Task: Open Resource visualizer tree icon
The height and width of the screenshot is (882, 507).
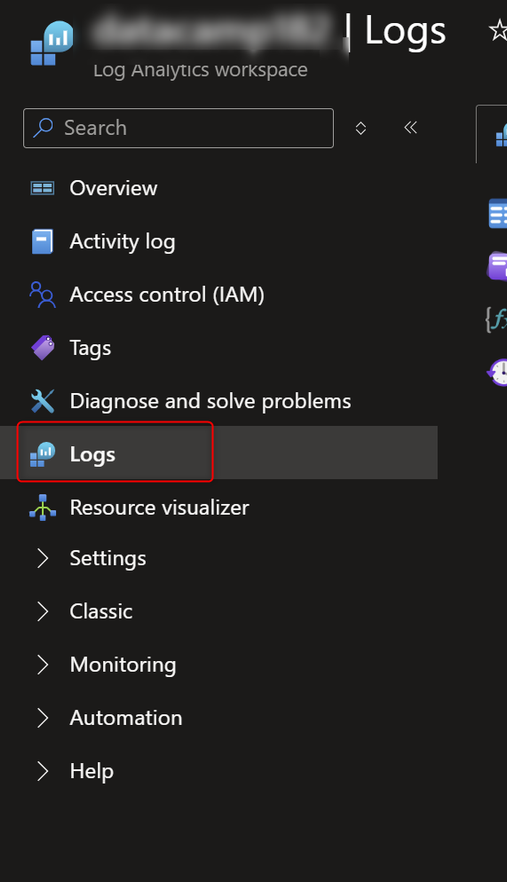Action: tap(43, 507)
